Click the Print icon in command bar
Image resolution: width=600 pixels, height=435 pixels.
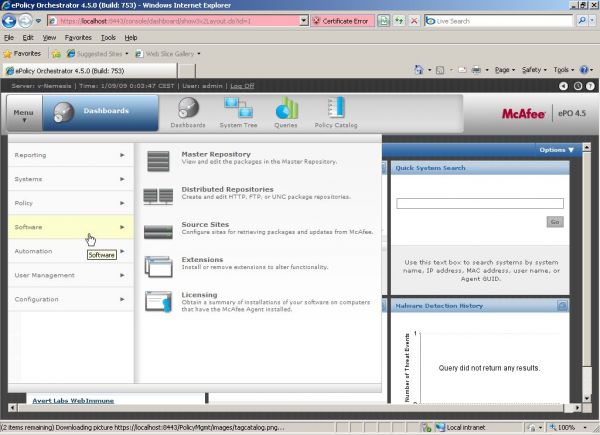click(476, 70)
